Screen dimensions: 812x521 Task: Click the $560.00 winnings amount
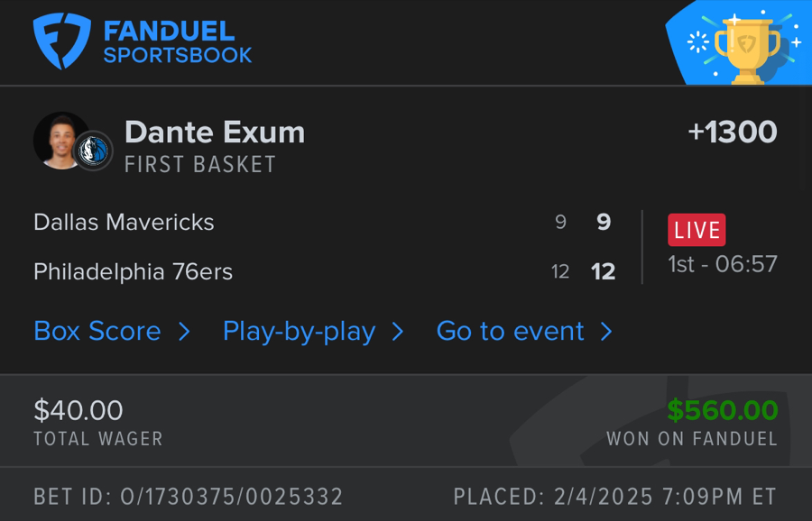click(722, 410)
